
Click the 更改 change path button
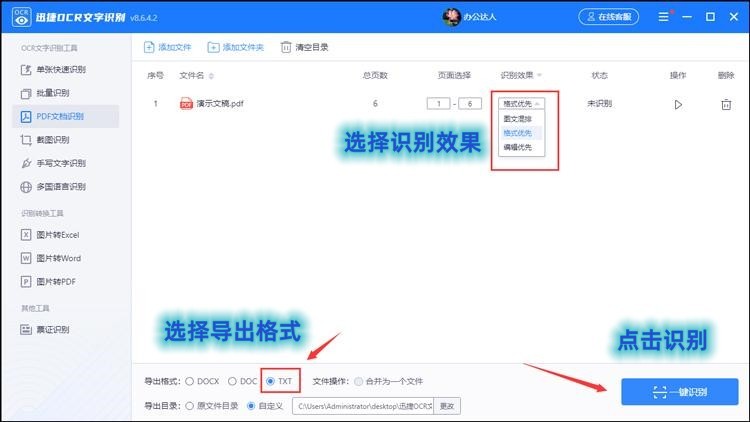coord(447,406)
